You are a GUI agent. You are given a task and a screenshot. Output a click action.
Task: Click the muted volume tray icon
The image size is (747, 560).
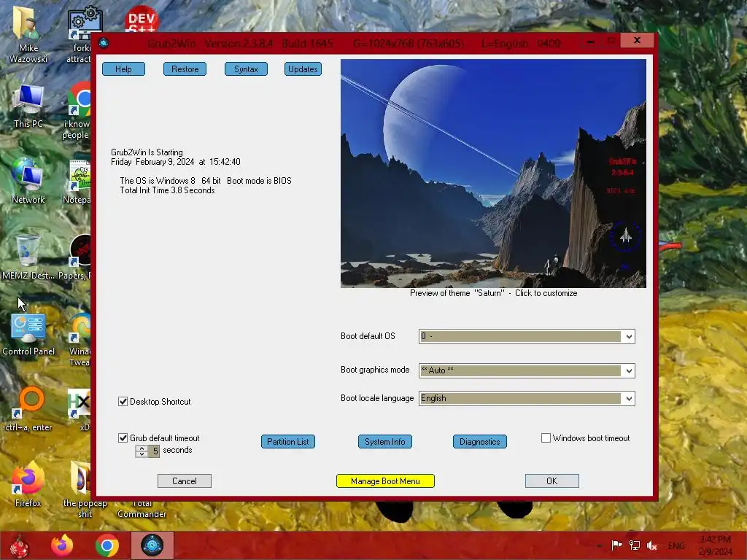click(652, 545)
